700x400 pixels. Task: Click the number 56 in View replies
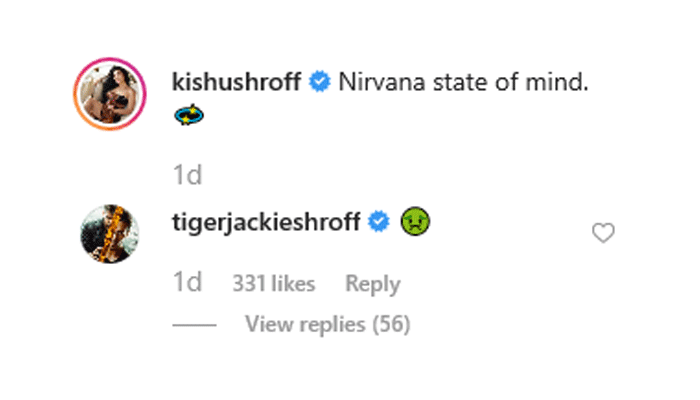point(392,324)
